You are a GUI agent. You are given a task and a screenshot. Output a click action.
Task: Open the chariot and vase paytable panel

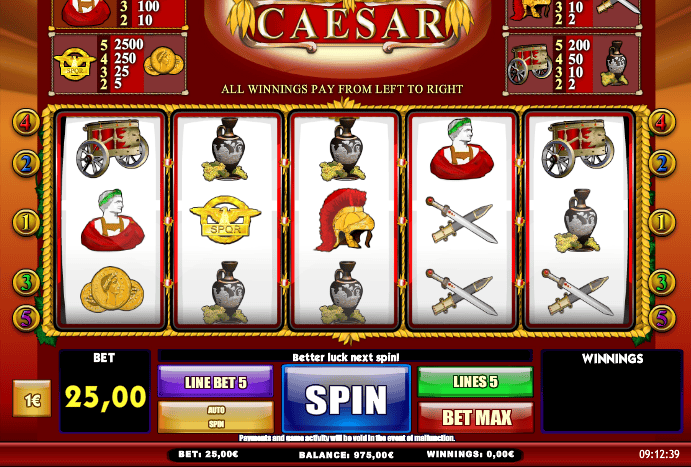point(573,64)
